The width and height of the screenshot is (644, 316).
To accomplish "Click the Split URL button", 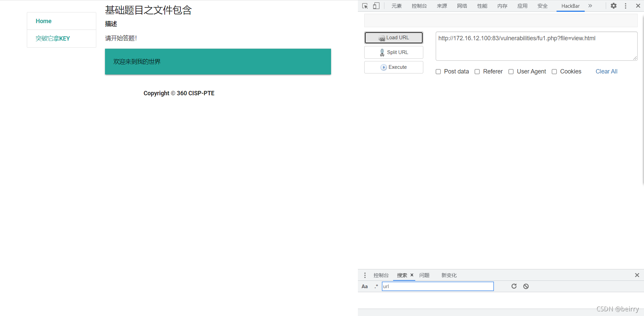I will click(x=394, y=52).
